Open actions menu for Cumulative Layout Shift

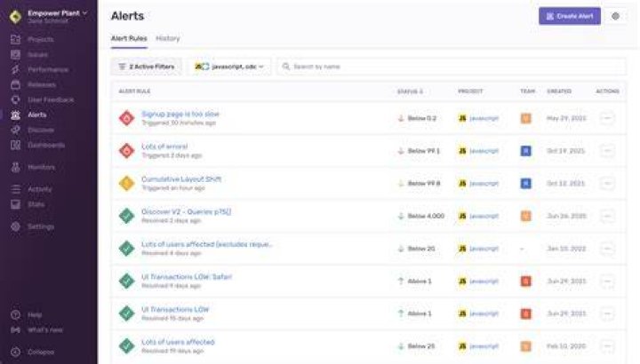coord(607,184)
